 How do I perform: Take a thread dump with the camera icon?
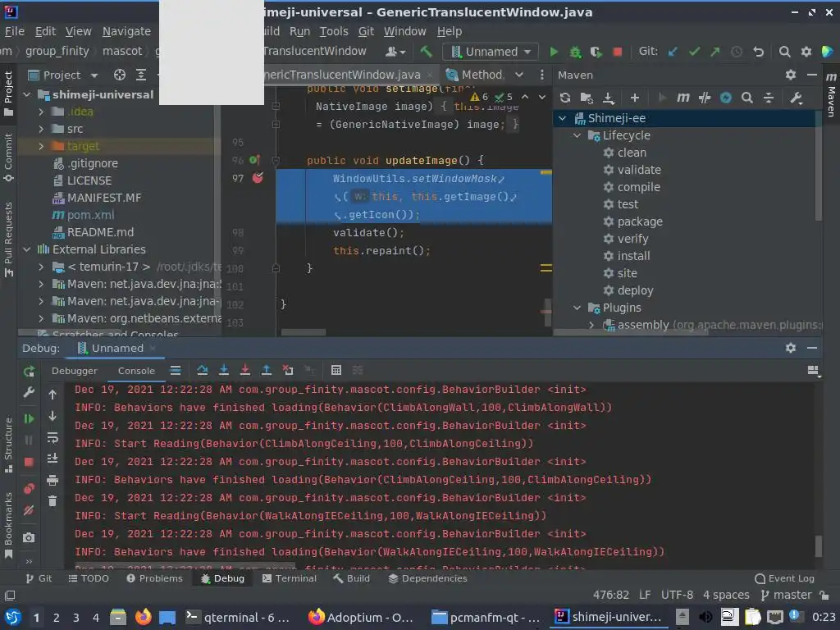point(29,537)
